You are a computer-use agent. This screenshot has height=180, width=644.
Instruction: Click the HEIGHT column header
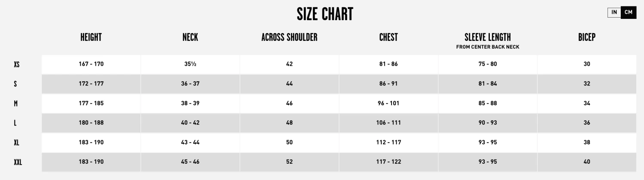(x=91, y=37)
